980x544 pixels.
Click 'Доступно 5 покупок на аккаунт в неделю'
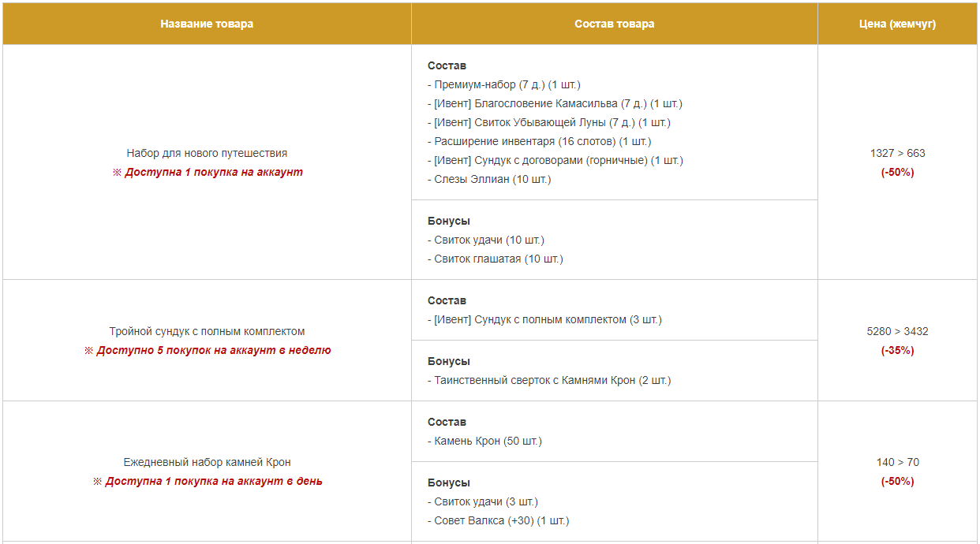coord(207,350)
